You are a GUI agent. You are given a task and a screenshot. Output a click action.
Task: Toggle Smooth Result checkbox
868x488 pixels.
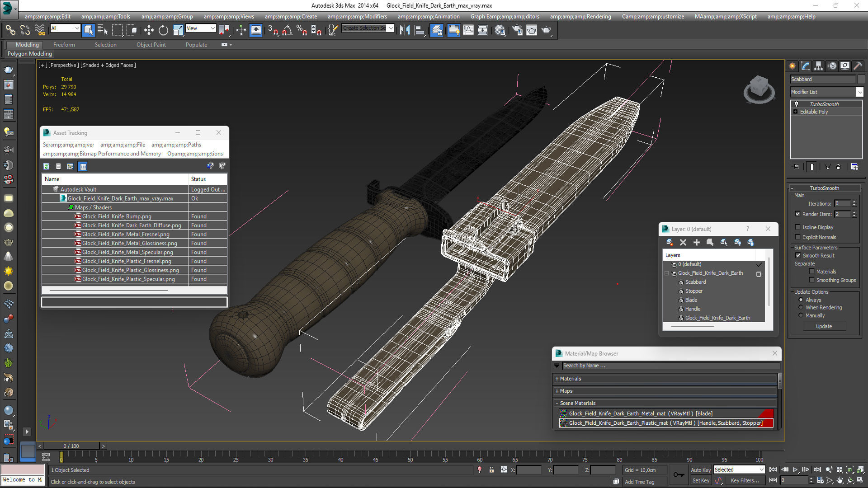click(798, 255)
